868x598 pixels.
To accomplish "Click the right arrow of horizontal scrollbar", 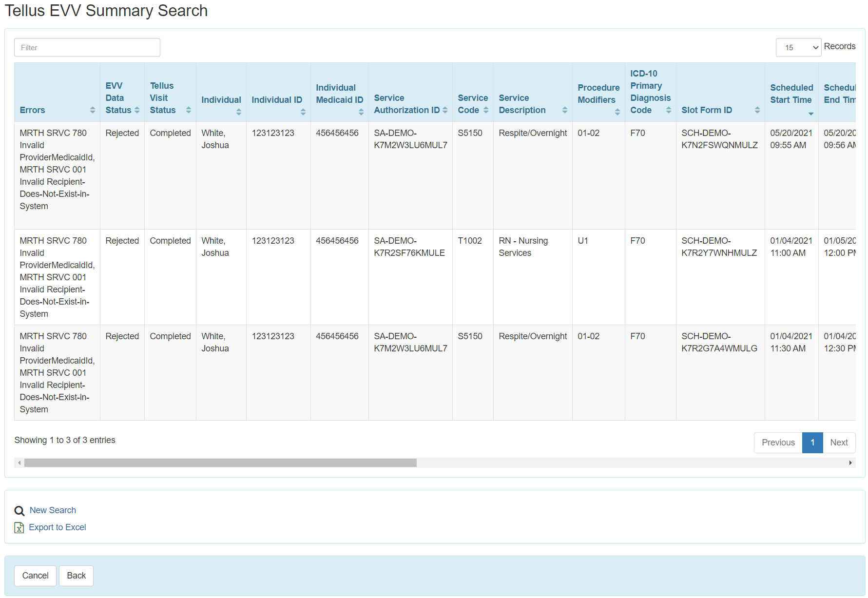I will (850, 463).
